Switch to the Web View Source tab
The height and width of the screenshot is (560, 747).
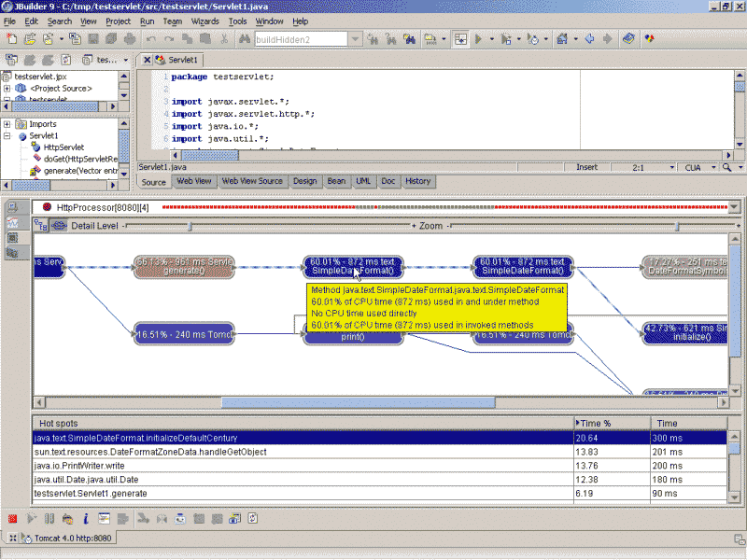point(251,181)
